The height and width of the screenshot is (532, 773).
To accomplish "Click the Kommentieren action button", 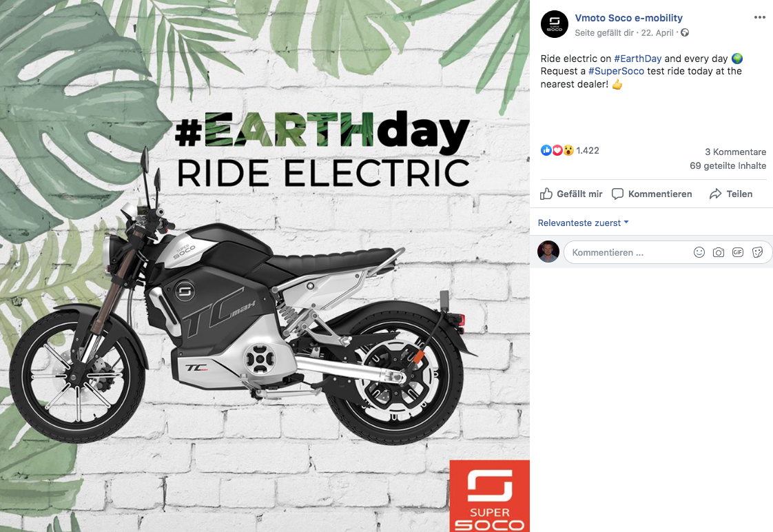I will click(x=652, y=194).
